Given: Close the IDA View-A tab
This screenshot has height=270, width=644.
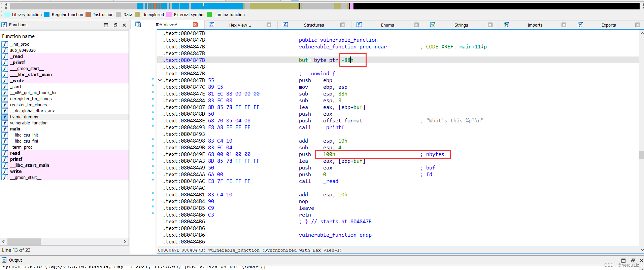Looking at the screenshot, I should [195, 25].
